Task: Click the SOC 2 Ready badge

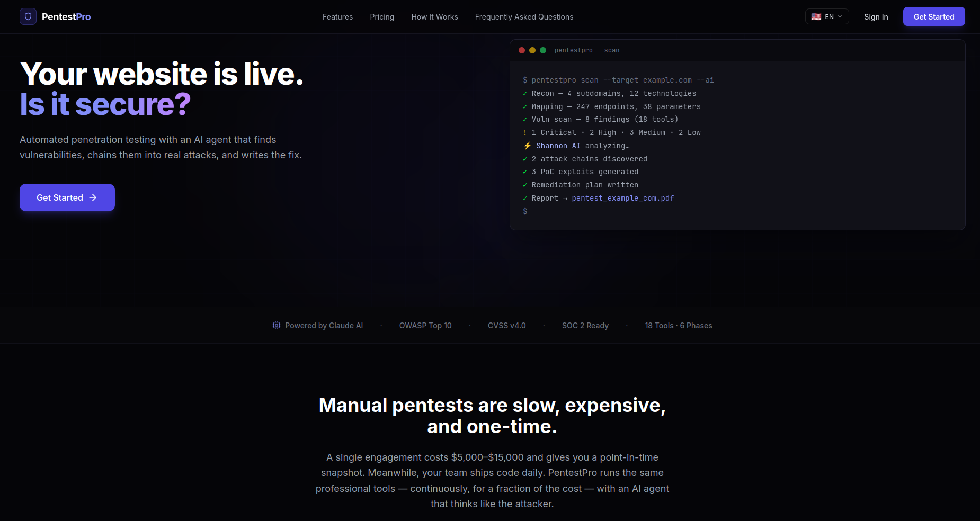Action: pyautogui.click(x=585, y=326)
